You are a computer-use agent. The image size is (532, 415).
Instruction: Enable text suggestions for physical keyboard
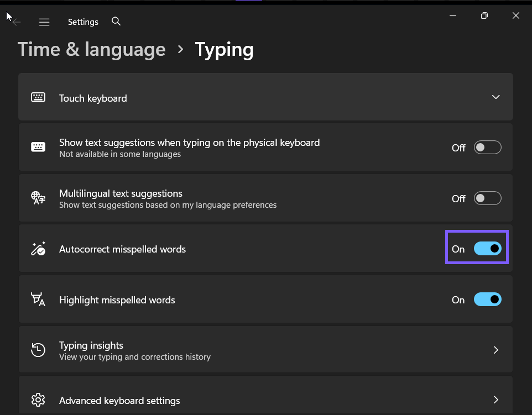pyautogui.click(x=488, y=148)
